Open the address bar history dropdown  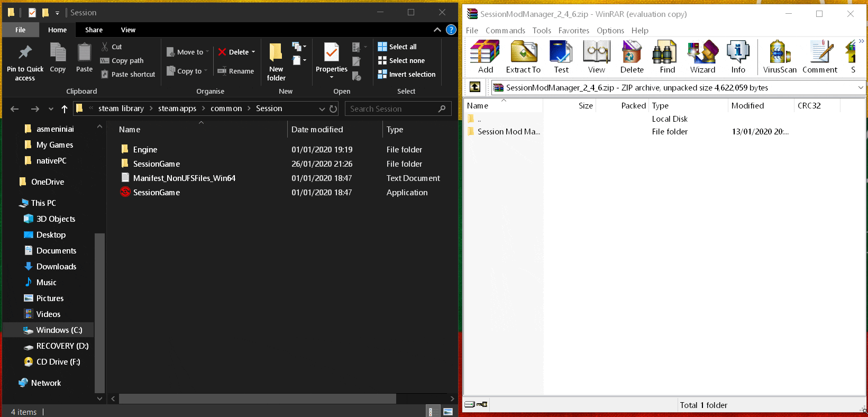click(x=322, y=108)
